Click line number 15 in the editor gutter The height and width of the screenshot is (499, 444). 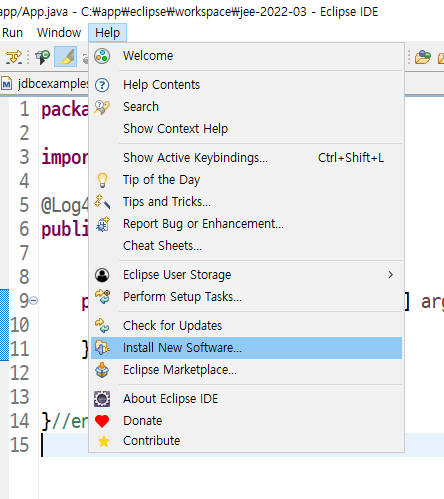point(19,445)
